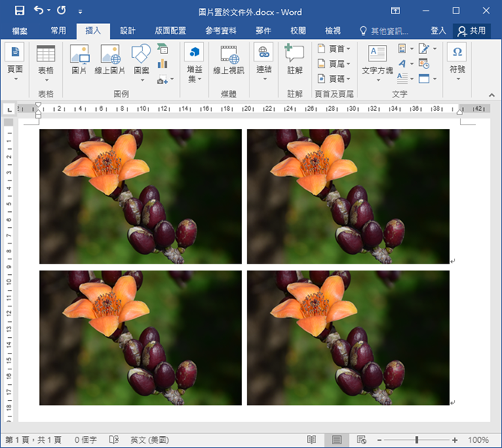Screen dimensions: 502x448
Task: Insert a chart from the ribbon
Action: (x=163, y=64)
